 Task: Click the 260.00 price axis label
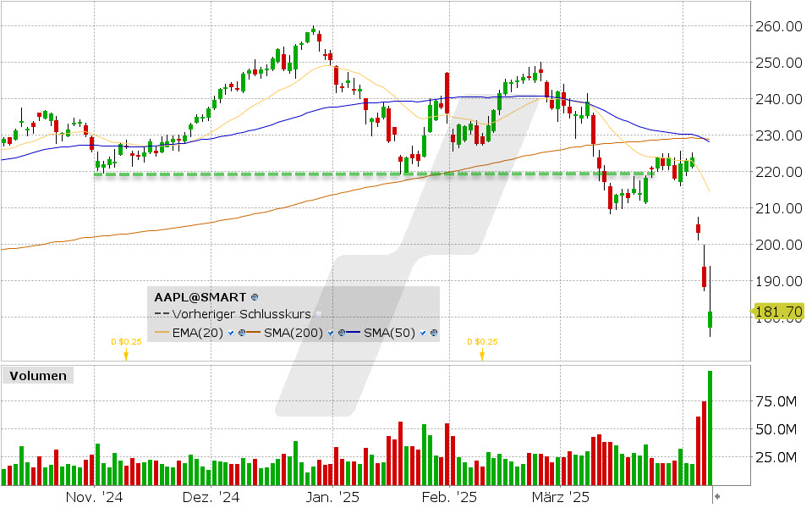click(779, 26)
